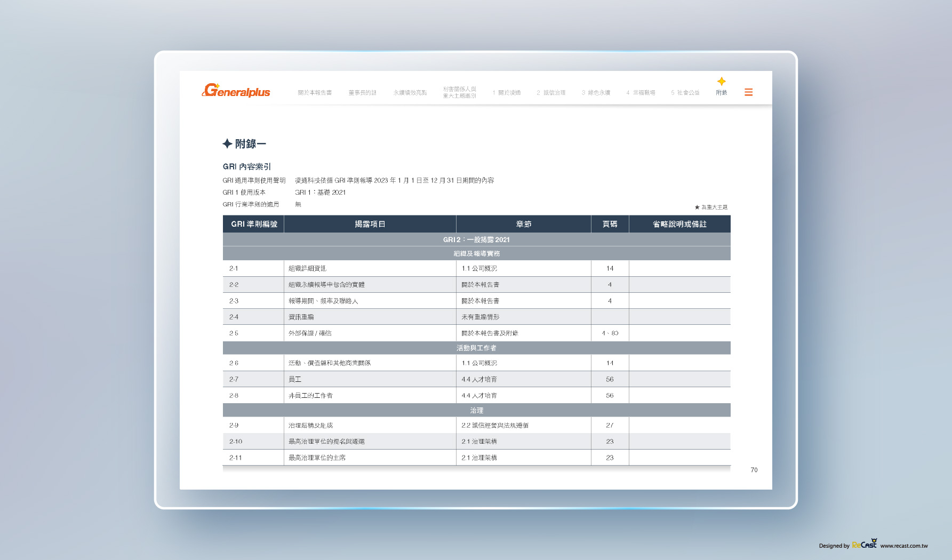Open 利害關係人與重大主題鑑別 section
952x560 pixels.
459,92
